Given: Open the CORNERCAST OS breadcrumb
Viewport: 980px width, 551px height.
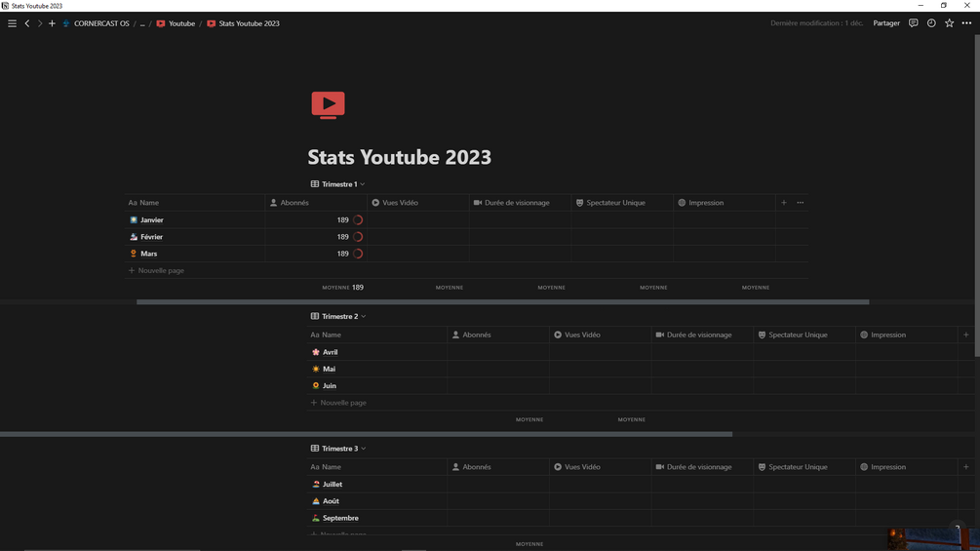Looking at the screenshot, I should coord(96,23).
